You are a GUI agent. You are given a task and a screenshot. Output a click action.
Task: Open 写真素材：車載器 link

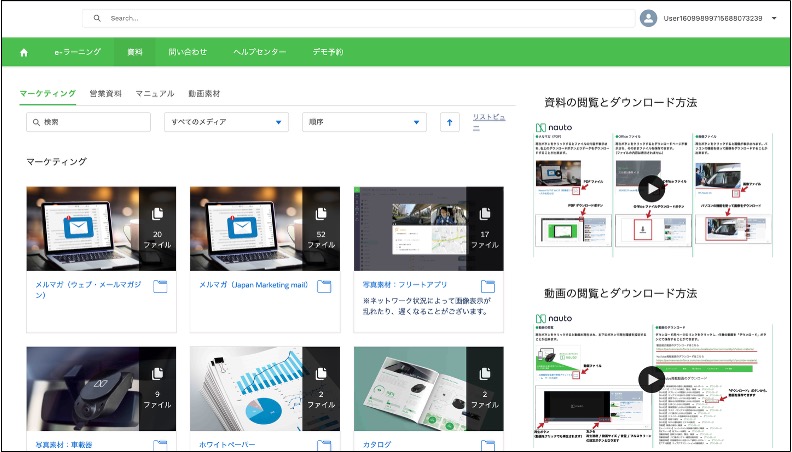[x=64, y=445]
